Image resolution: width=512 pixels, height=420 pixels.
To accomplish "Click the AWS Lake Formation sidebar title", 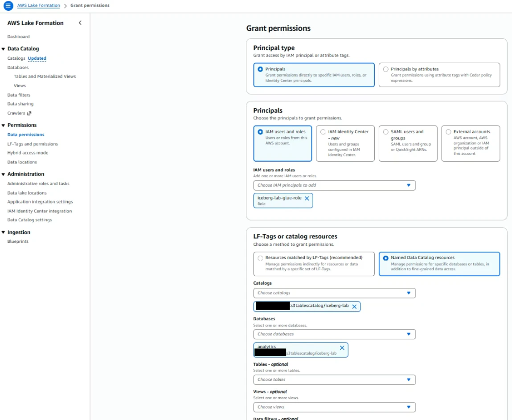I will pyautogui.click(x=35, y=23).
